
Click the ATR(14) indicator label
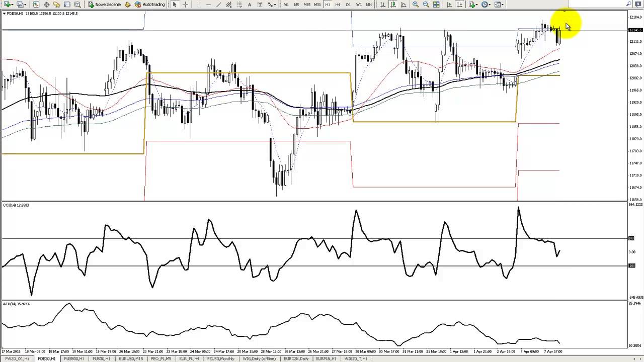[x=16, y=304]
